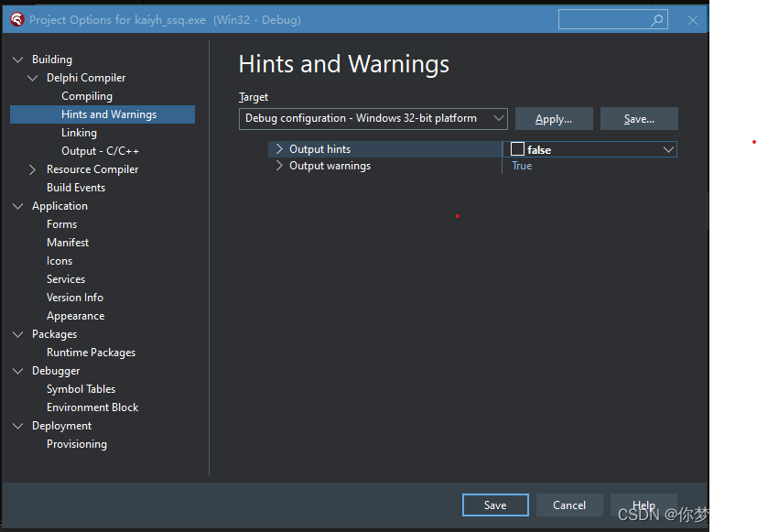Image resolution: width=757 pixels, height=532 pixels.
Task: Open the Version Info settings page
Action: (x=75, y=297)
